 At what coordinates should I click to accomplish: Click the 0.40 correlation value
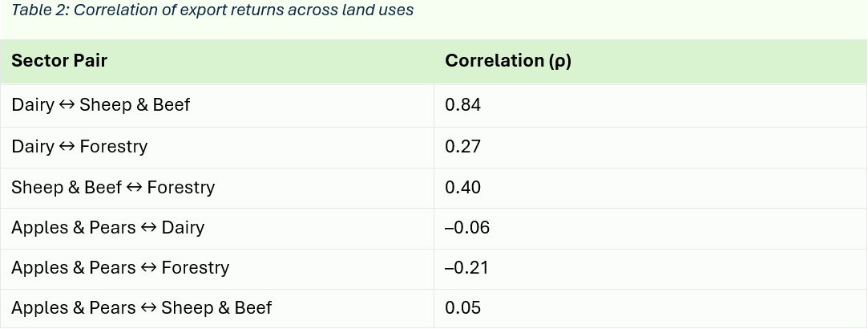[463, 188]
